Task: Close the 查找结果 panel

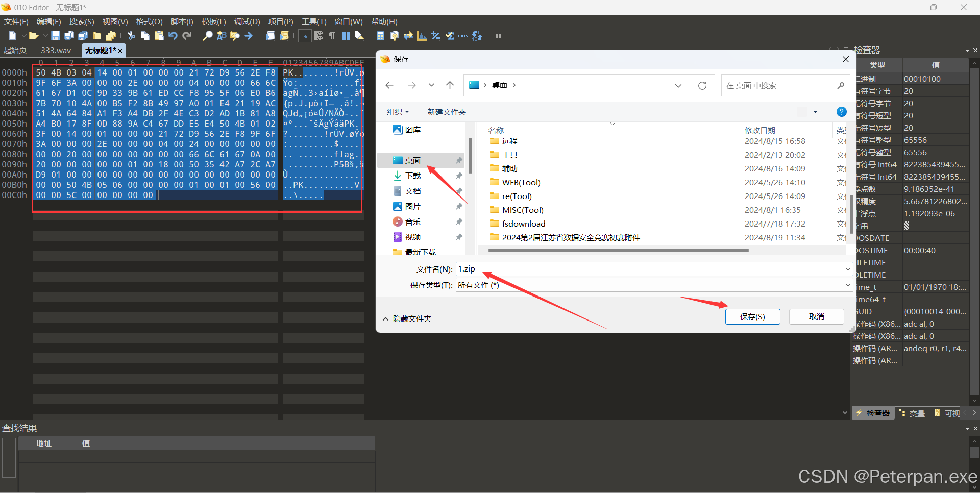Action: click(x=975, y=428)
